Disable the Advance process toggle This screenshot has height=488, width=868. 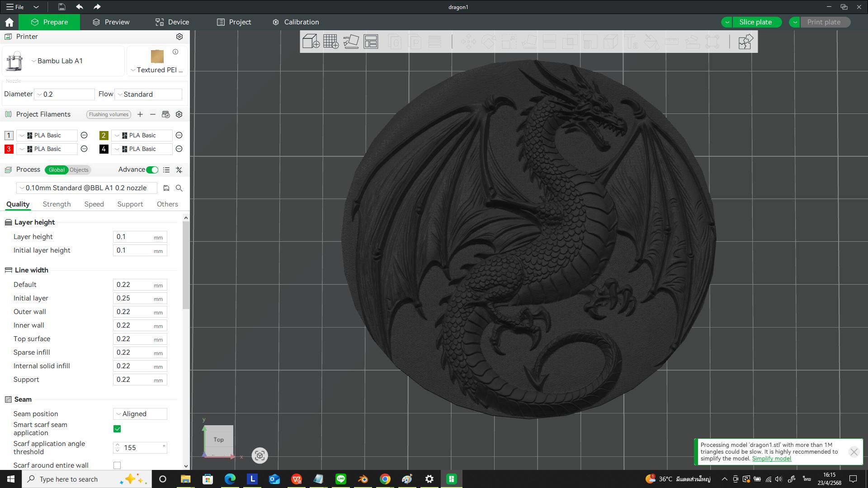click(152, 169)
